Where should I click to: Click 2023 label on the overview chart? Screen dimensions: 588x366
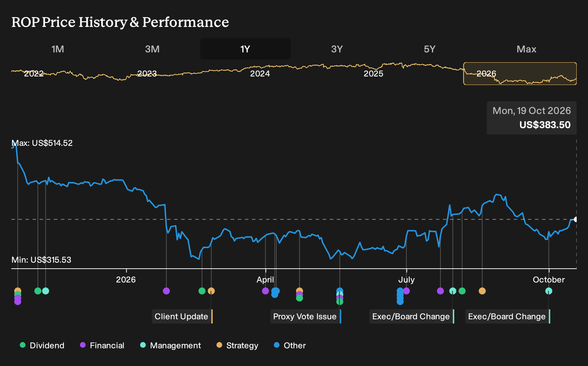pos(147,74)
